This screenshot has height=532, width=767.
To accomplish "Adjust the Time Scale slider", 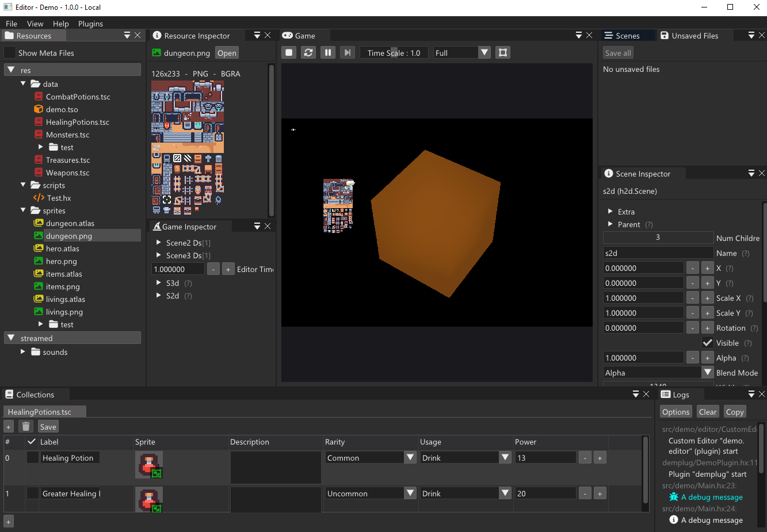I will 394,53.
